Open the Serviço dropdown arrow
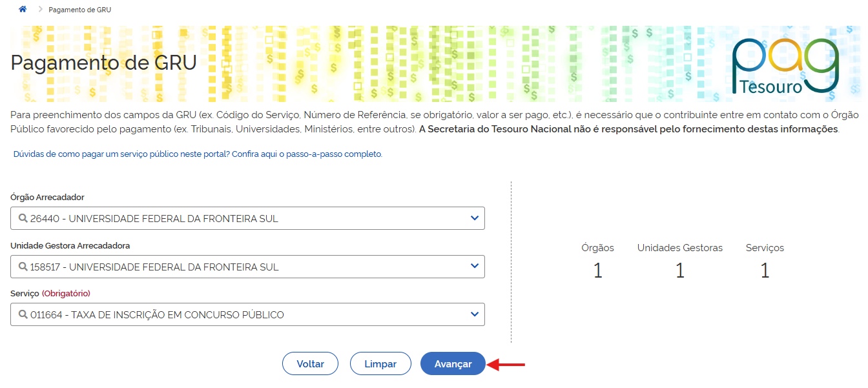This screenshot has height=388, width=868. click(475, 314)
